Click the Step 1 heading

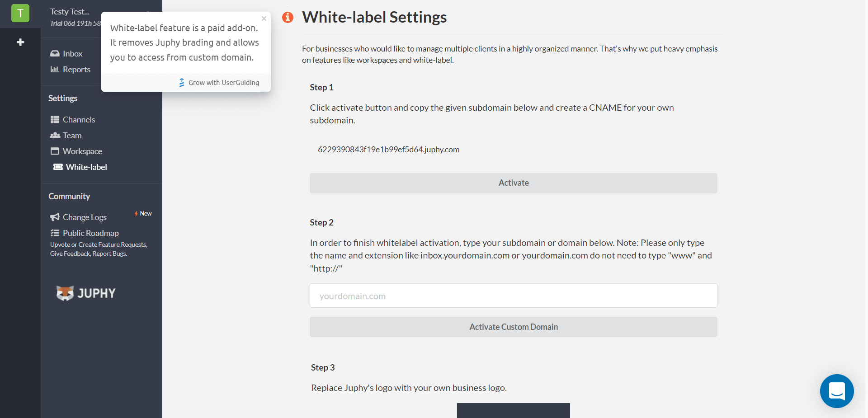[321, 87]
